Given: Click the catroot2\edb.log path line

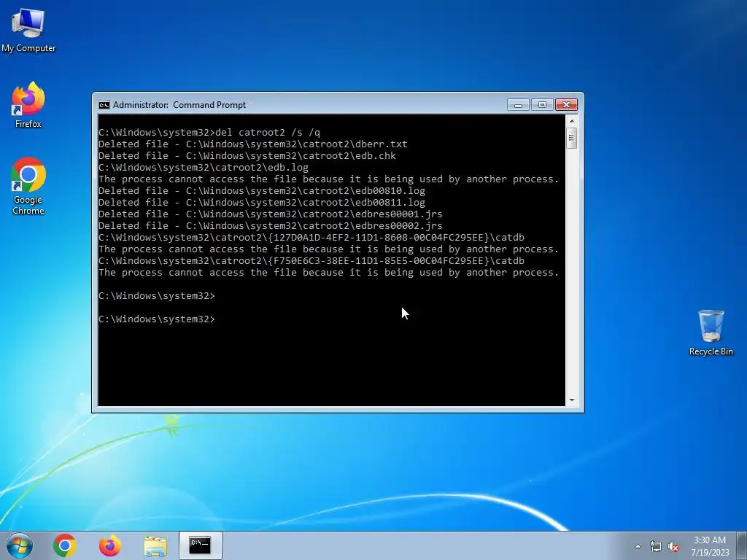Looking at the screenshot, I should pyautogui.click(x=204, y=168).
